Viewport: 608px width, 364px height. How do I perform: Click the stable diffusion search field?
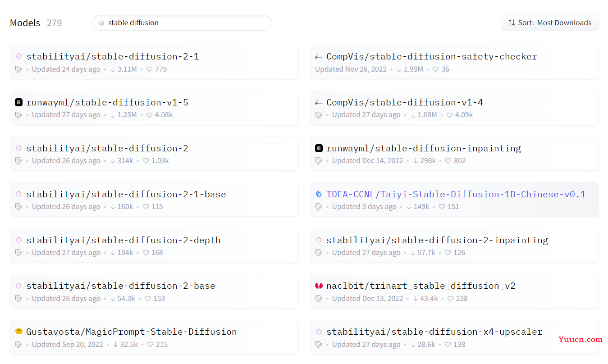click(x=182, y=23)
